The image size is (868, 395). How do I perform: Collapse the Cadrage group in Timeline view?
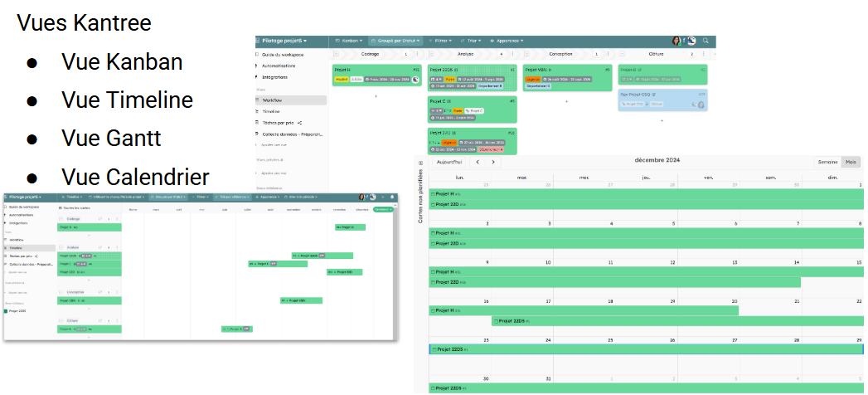(61, 219)
